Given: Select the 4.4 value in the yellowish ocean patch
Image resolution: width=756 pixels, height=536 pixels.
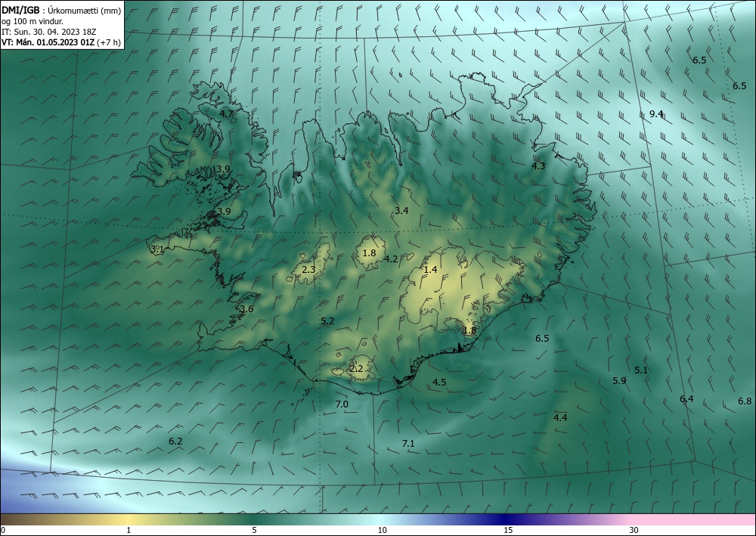Looking at the screenshot, I should (x=560, y=417).
